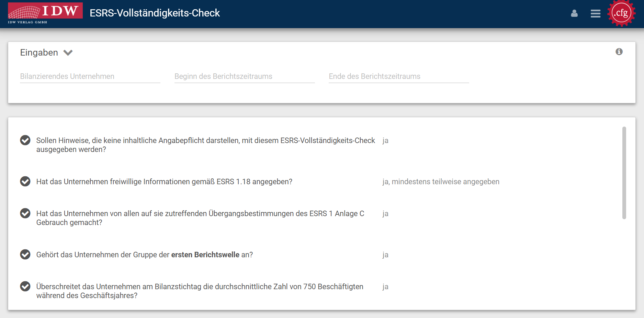
Task: Toggle checkmark for Hinweise ausgeben question
Action: 25,140
